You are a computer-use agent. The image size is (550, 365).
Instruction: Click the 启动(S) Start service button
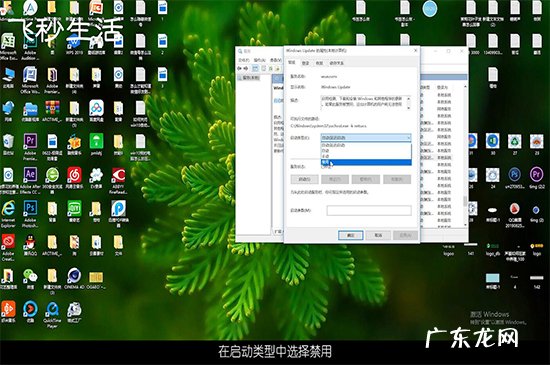pos(304,179)
